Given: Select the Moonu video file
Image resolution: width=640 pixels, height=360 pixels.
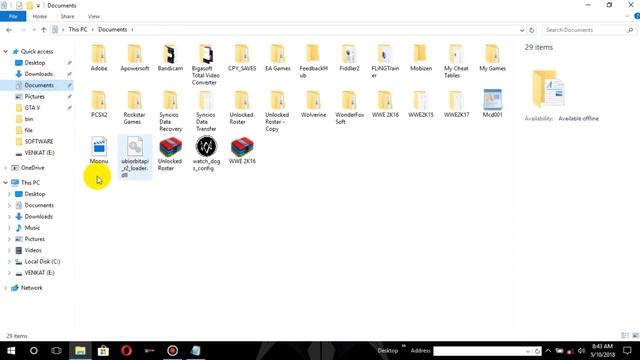Looking at the screenshot, I should [99, 151].
